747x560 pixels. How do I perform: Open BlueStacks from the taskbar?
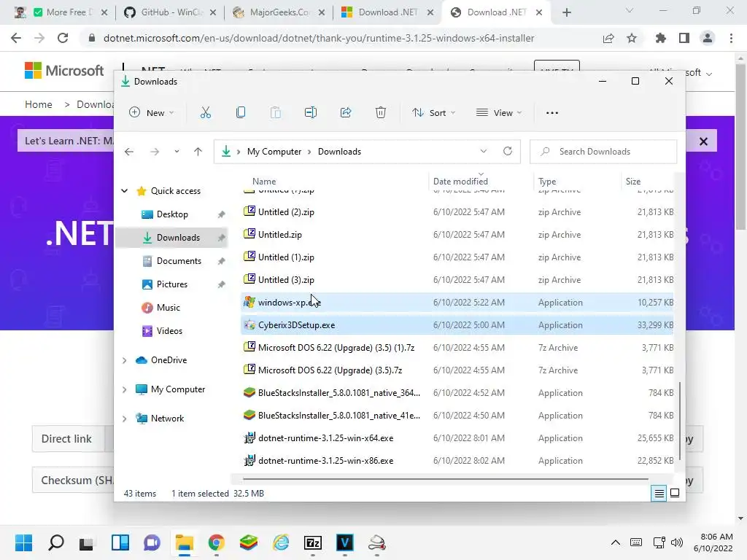(249, 542)
